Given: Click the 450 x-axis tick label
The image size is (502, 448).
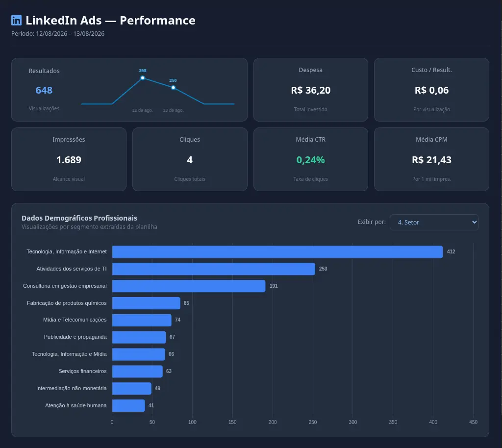Looking at the screenshot, I should point(473,422).
